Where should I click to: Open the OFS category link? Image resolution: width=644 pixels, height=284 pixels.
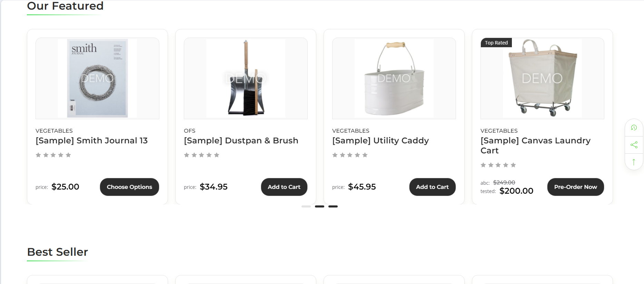pos(190,131)
